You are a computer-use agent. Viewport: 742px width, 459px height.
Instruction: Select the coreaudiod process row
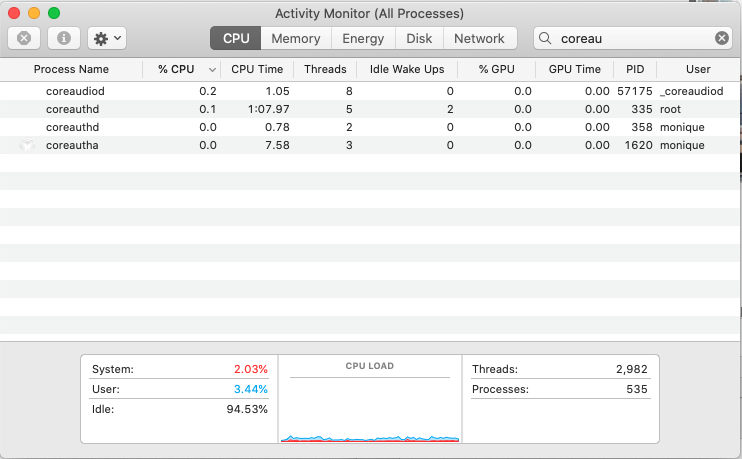tap(75, 91)
